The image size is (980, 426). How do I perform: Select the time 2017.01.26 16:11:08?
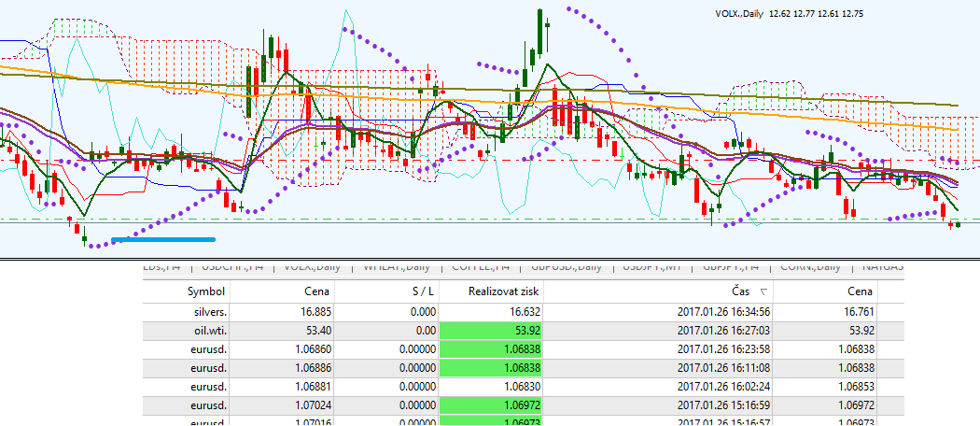[723, 368]
